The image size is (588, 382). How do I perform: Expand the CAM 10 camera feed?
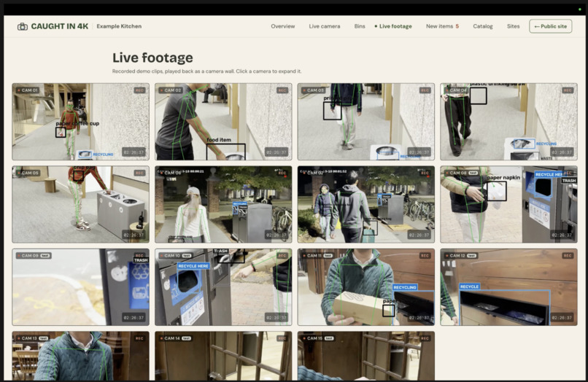coord(223,286)
